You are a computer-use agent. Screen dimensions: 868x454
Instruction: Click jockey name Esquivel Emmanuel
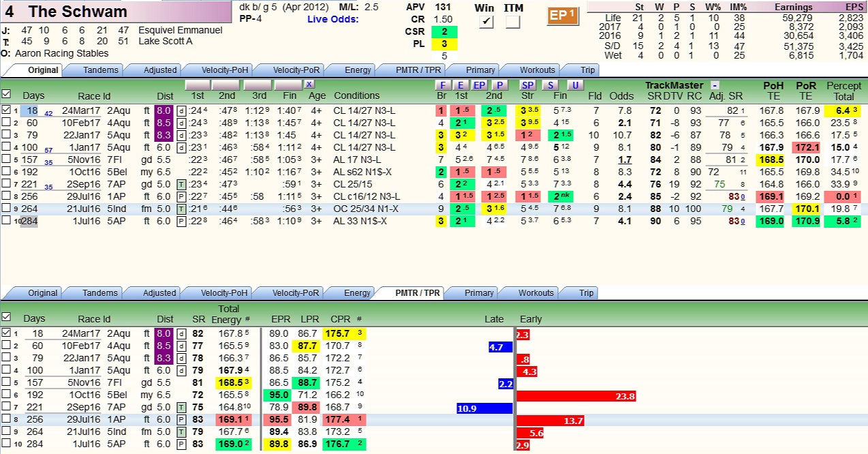(x=181, y=30)
